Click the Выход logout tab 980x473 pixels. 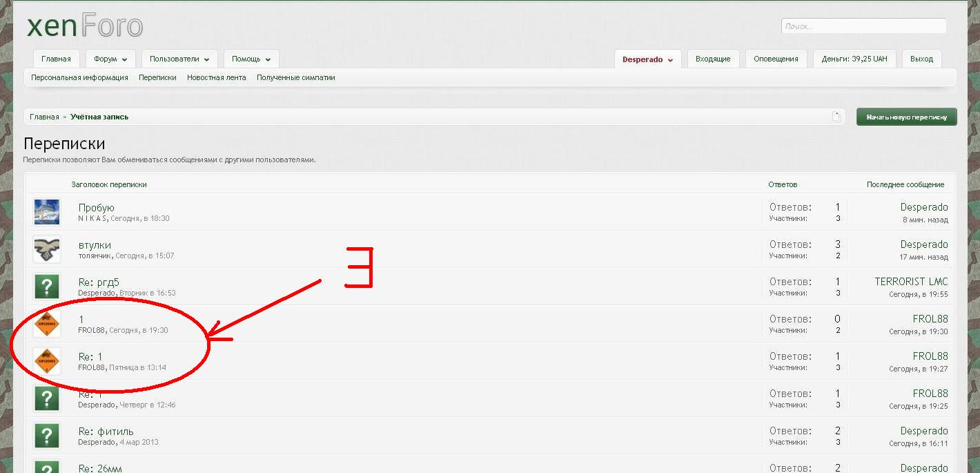(x=921, y=59)
